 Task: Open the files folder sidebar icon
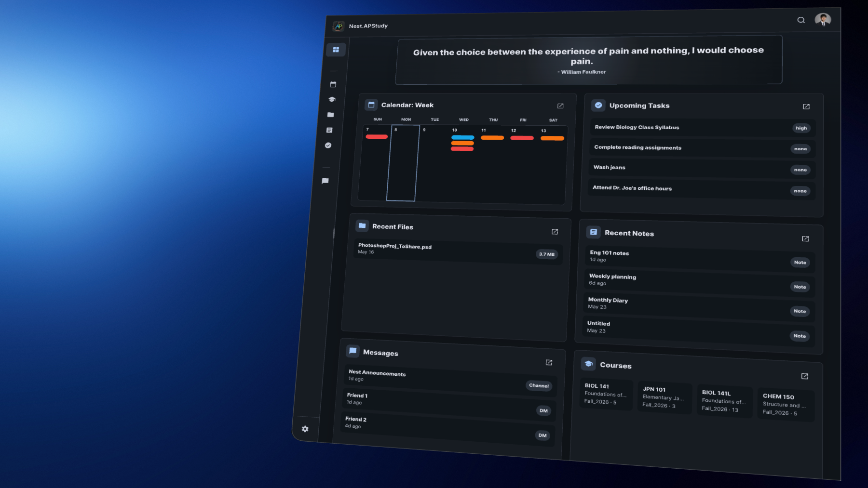tap(330, 115)
